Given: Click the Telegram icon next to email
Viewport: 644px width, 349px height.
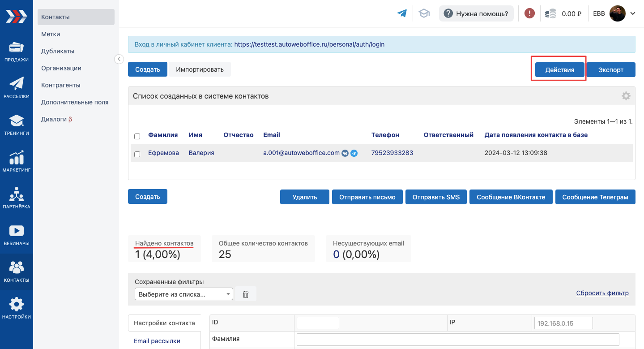Looking at the screenshot, I should [x=354, y=153].
